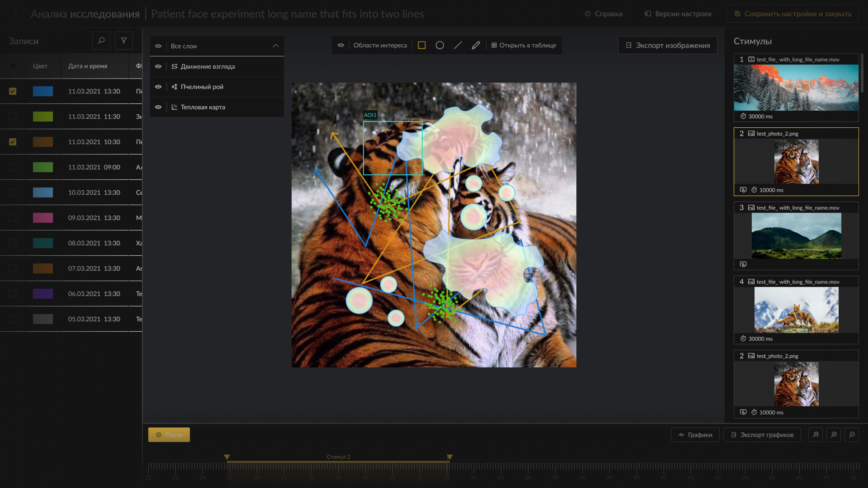Hide the Тепловая карта layer

point(158,107)
